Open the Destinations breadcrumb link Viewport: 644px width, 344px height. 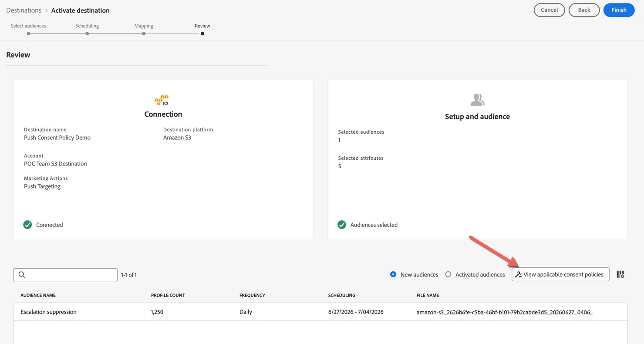point(24,10)
